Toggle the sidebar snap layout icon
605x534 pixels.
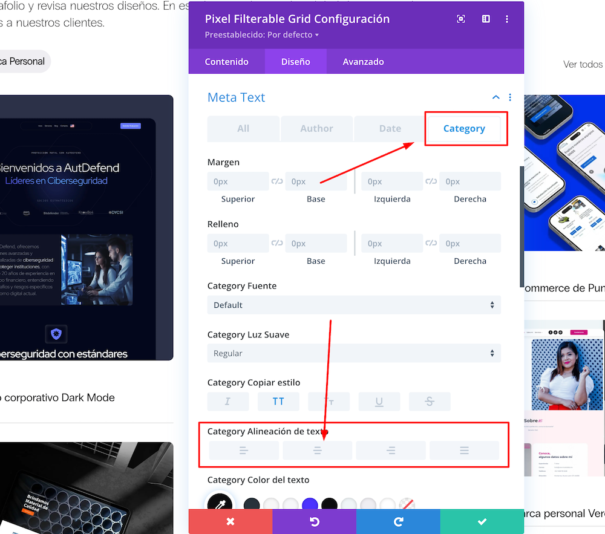[486, 19]
